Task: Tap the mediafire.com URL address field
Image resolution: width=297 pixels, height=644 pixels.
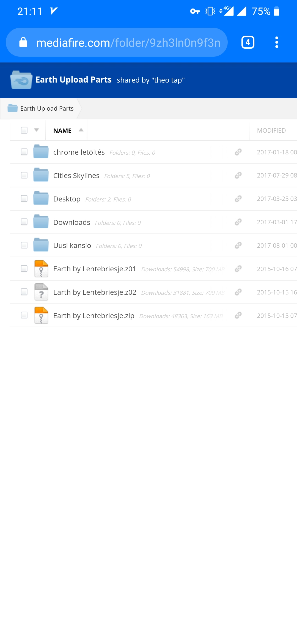Action: (x=128, y=43)
